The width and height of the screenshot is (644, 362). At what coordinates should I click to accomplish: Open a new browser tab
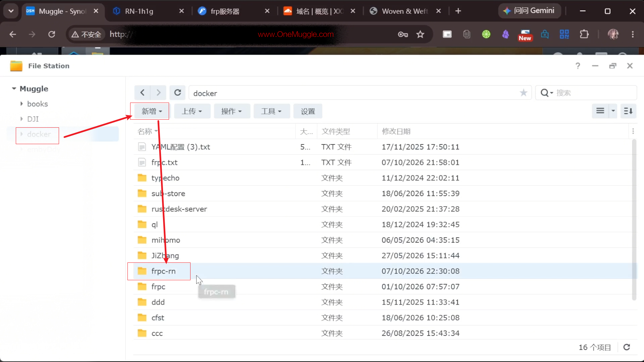[x=458, y=11]
